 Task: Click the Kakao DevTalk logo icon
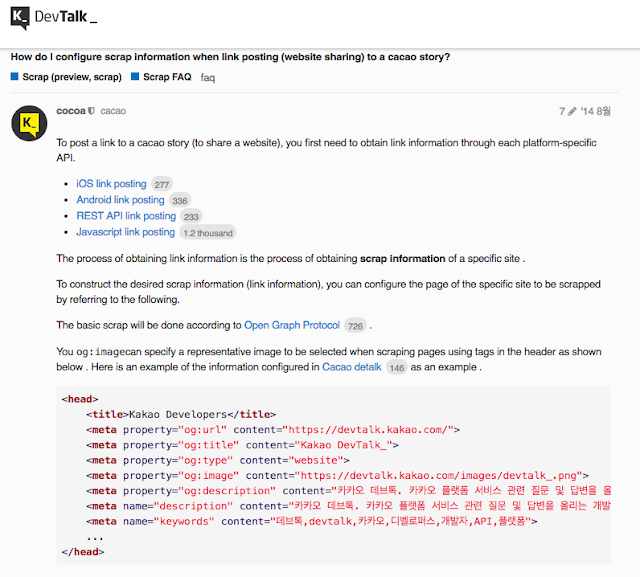20,18
